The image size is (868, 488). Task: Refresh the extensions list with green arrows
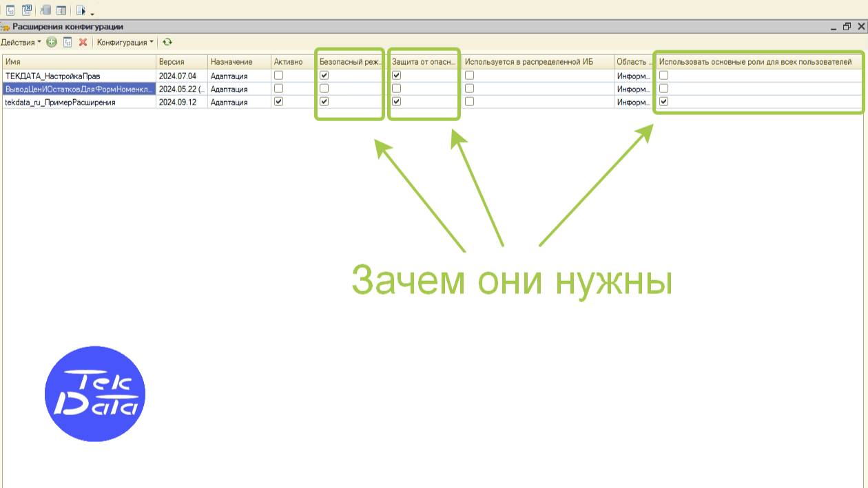[167, 42]
